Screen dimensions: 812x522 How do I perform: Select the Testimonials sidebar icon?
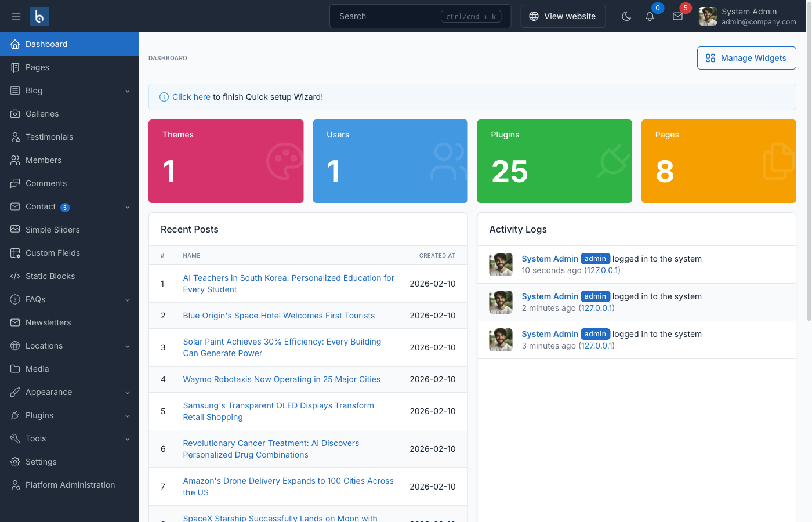(x=14, y=137)
